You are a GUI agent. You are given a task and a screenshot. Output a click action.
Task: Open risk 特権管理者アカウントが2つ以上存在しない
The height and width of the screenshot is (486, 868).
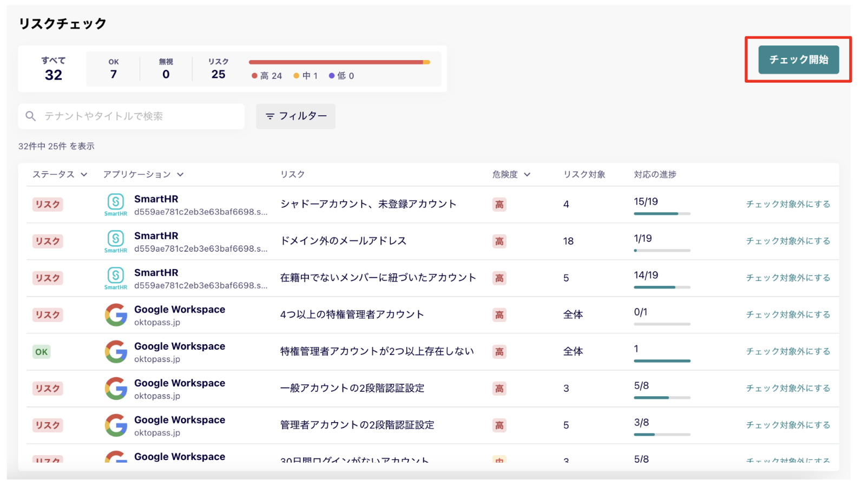coord(377,351)
